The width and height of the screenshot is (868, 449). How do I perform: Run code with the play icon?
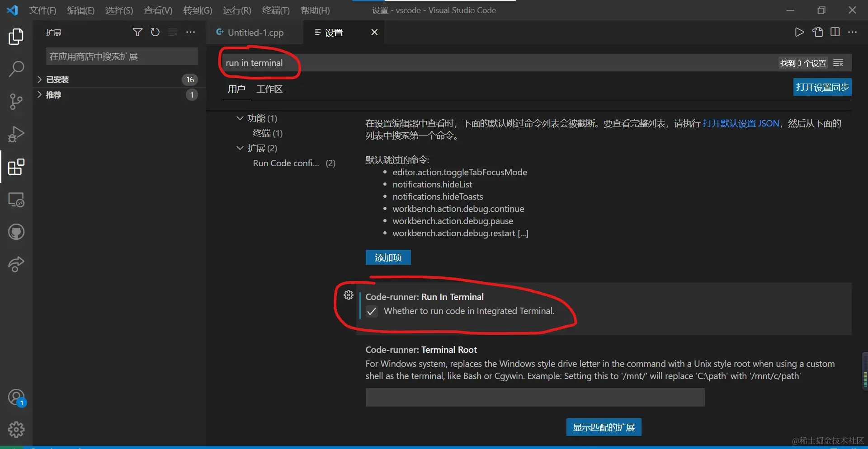(x=799, y=32)
